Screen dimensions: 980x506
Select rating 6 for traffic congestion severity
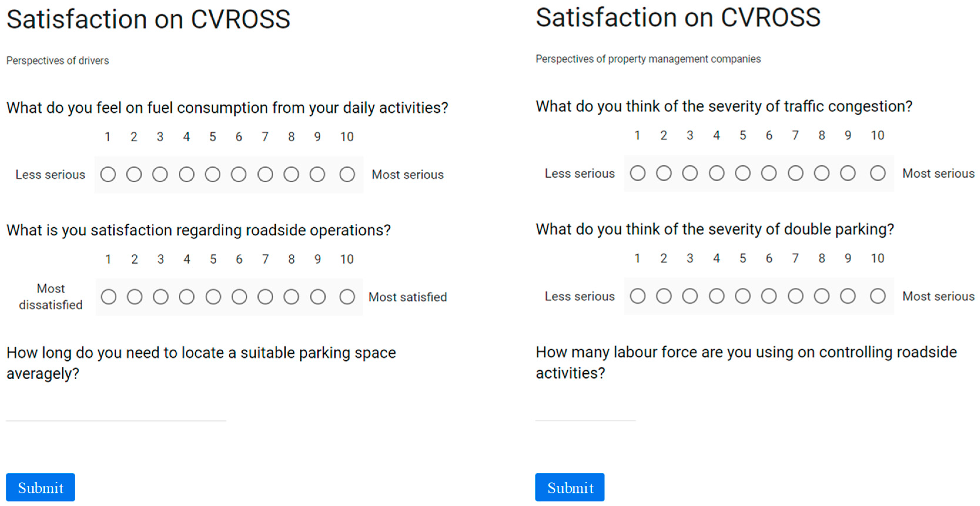[x=769, y=173]
